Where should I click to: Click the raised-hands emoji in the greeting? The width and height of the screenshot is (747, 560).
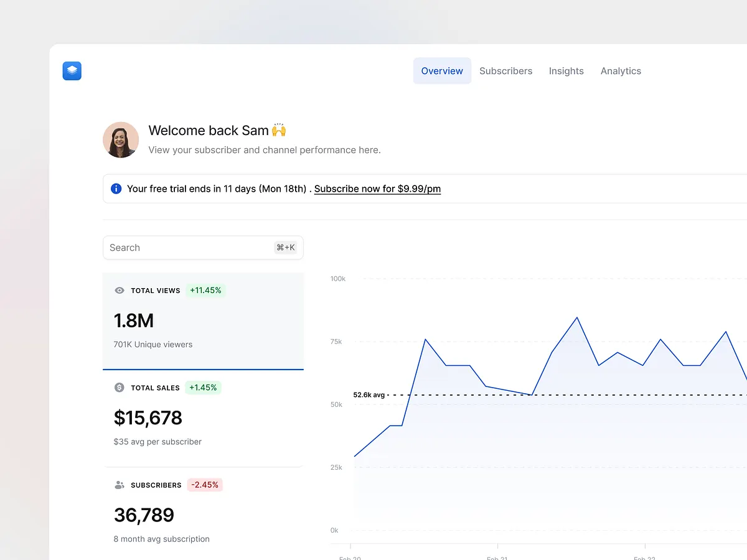(278, 130)
